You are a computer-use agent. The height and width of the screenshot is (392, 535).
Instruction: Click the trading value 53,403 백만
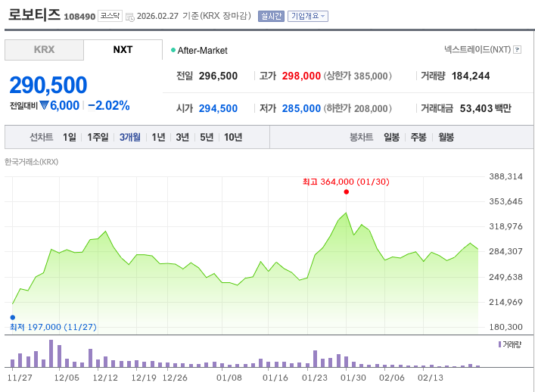point(486,108)
